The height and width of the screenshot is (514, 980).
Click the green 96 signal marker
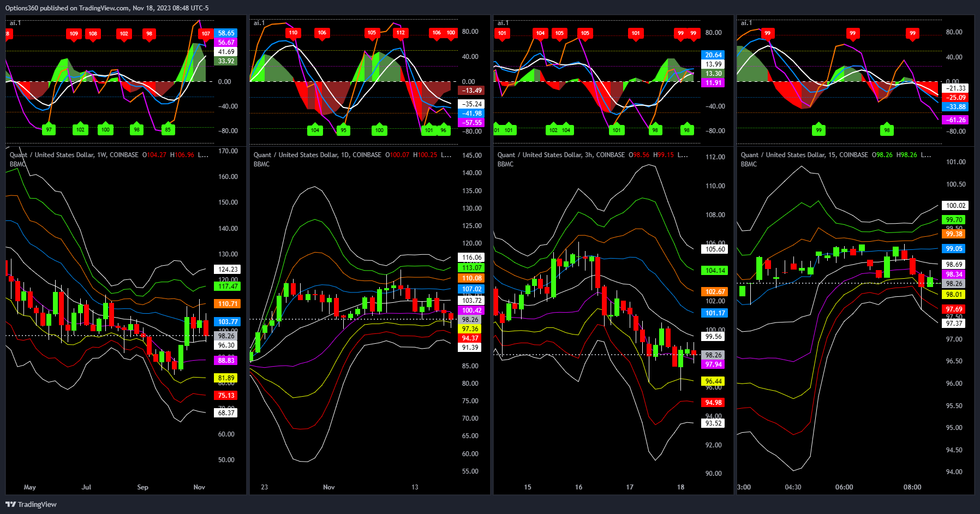pos(443,130)
